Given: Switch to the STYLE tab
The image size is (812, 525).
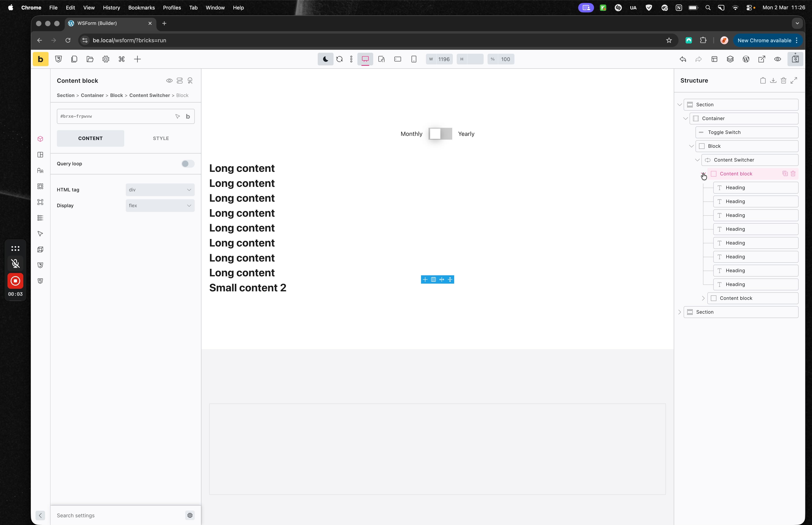Looking at the screenshot, I should point(161,138).
